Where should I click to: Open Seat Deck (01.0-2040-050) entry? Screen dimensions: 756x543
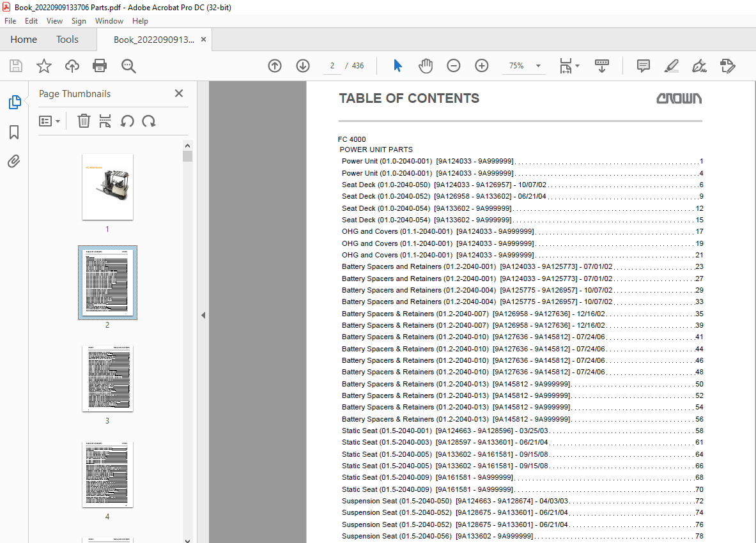point(523,185)
